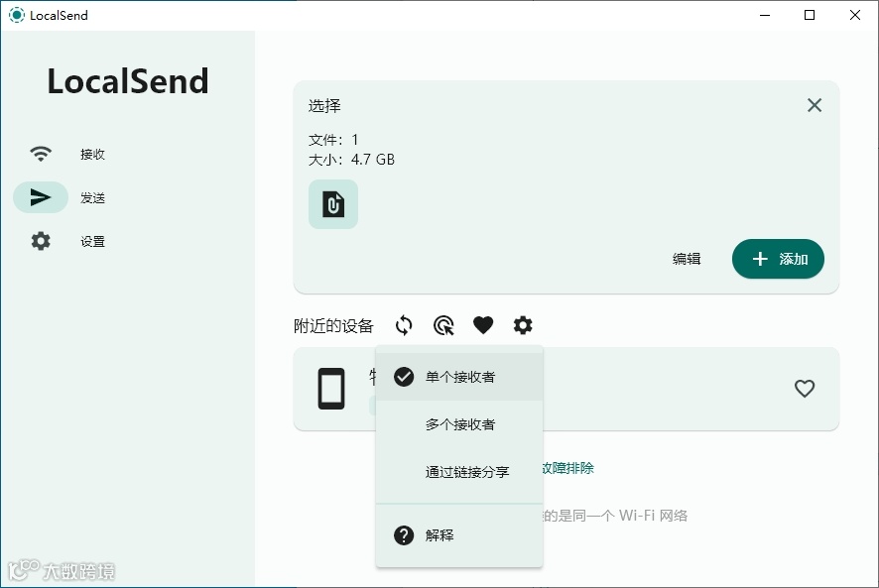Click the sidebar settings gear icon
The width and height of the screenshot is (879, 588).
tap(41, 241)
